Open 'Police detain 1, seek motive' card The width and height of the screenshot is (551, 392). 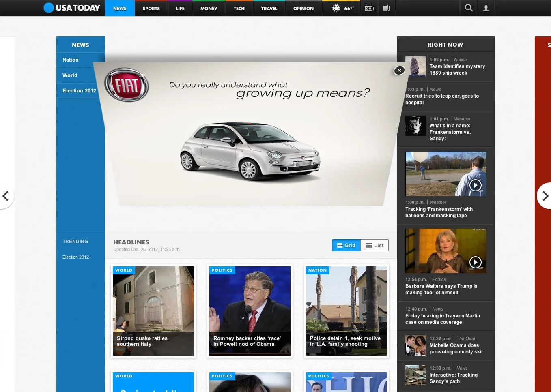347,311
